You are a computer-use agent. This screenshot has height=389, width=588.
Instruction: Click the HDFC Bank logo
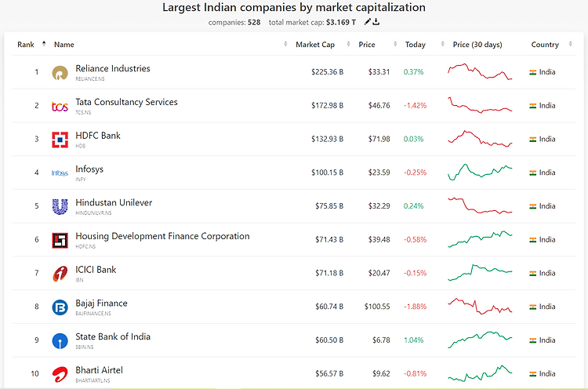[60, 140]
